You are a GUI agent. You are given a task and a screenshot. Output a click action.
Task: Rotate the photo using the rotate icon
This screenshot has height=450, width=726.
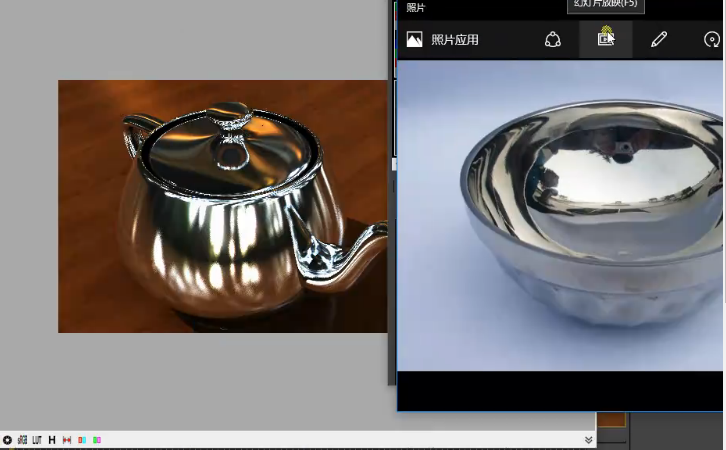[x=712, y=40]
